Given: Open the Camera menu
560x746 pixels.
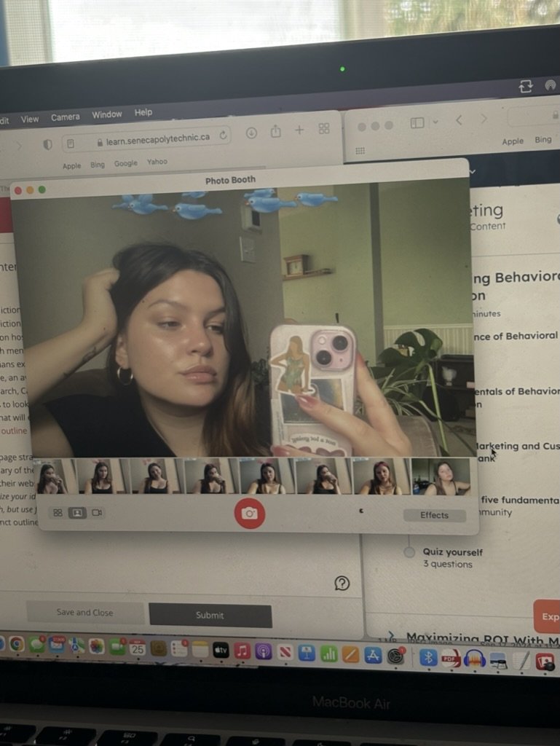Looking at the screenshot, I should (x=65, y=117).
